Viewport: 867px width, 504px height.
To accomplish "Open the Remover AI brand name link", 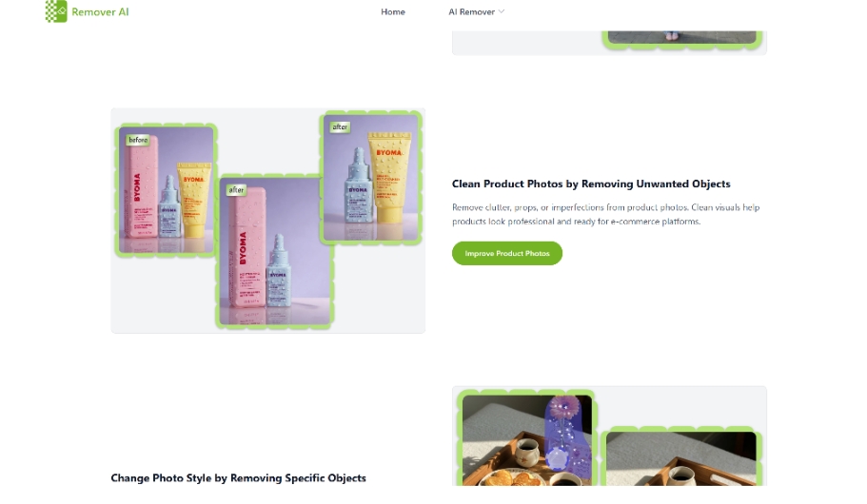I will [x=100, y=11].
